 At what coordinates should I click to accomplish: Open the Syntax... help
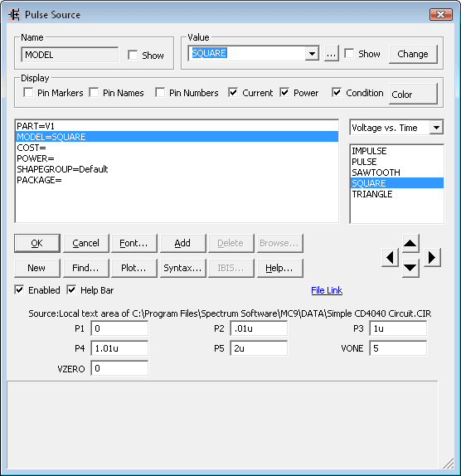(182, 268)
